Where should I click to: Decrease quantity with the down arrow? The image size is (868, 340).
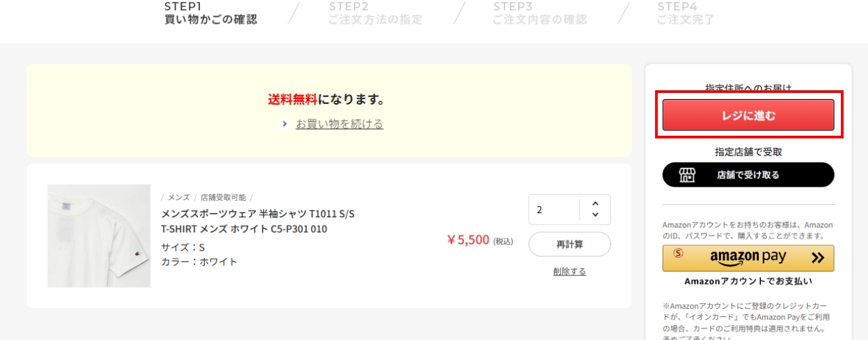click(595, 215)
